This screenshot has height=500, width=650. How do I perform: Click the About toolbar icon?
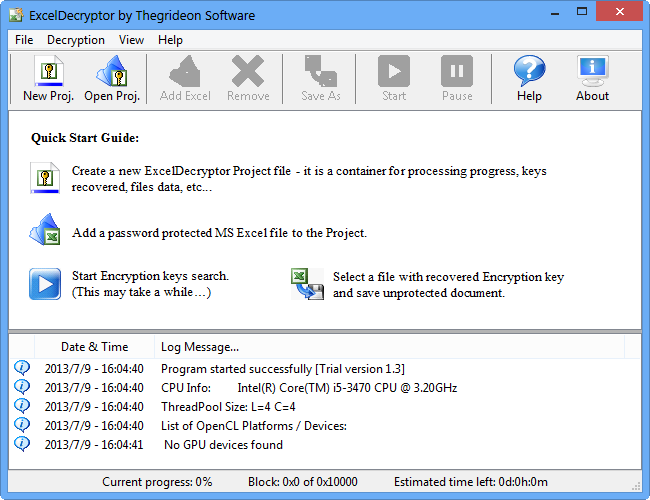pos(592,78)
